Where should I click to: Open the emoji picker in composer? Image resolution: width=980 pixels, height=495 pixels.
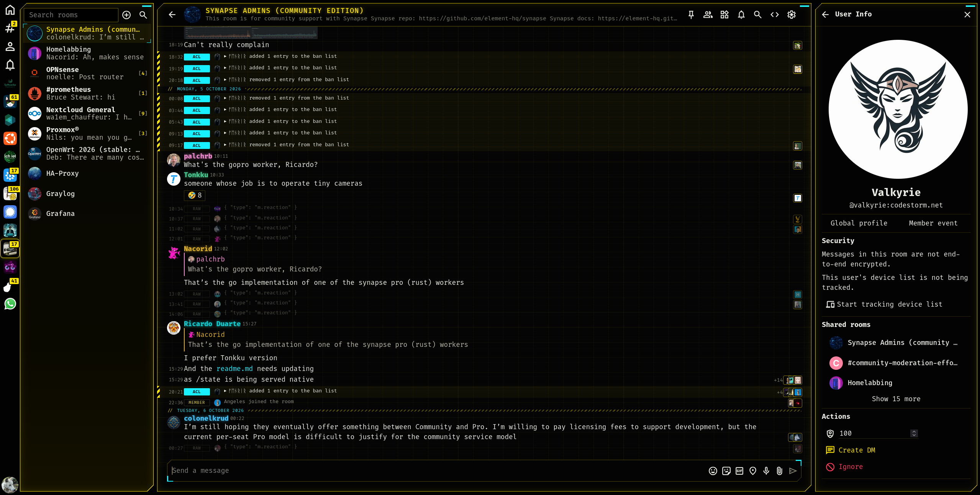[713, 471]
